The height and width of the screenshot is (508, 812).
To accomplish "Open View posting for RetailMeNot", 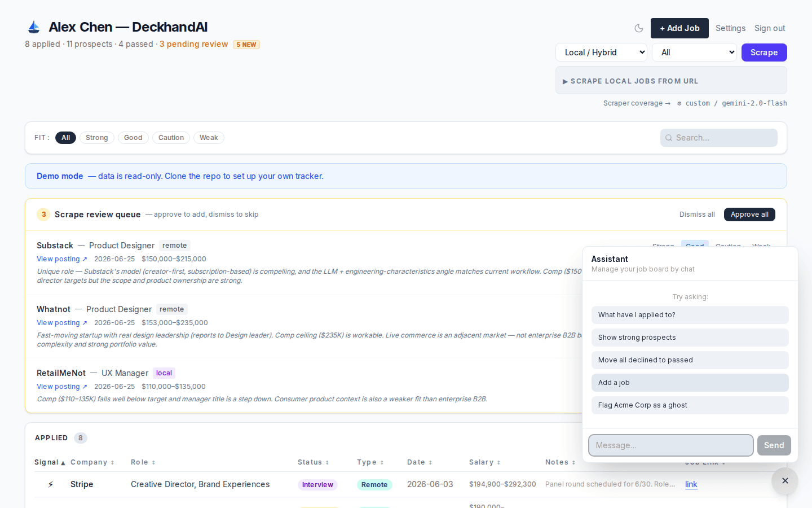I will (x=62, y=387).
